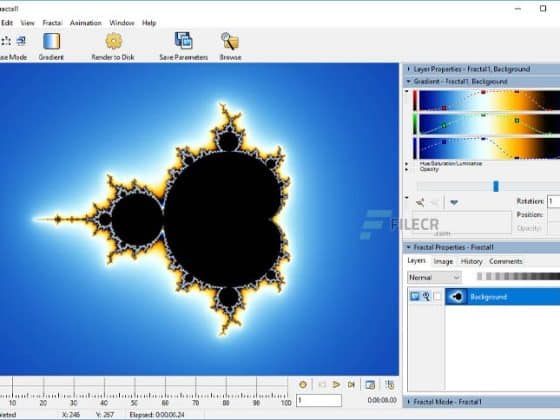Screen dimensions: 560x420
Task: Click the blue gradient curve strip
Action: click(489, 148)
